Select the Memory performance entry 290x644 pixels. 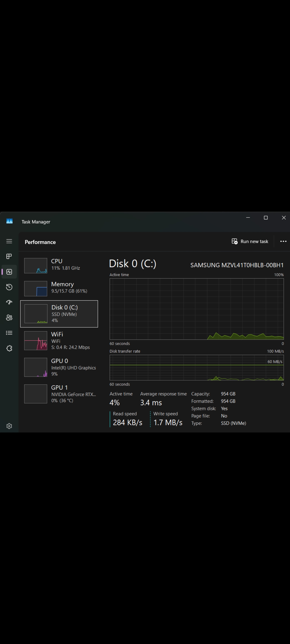click(x=59, y=288)
